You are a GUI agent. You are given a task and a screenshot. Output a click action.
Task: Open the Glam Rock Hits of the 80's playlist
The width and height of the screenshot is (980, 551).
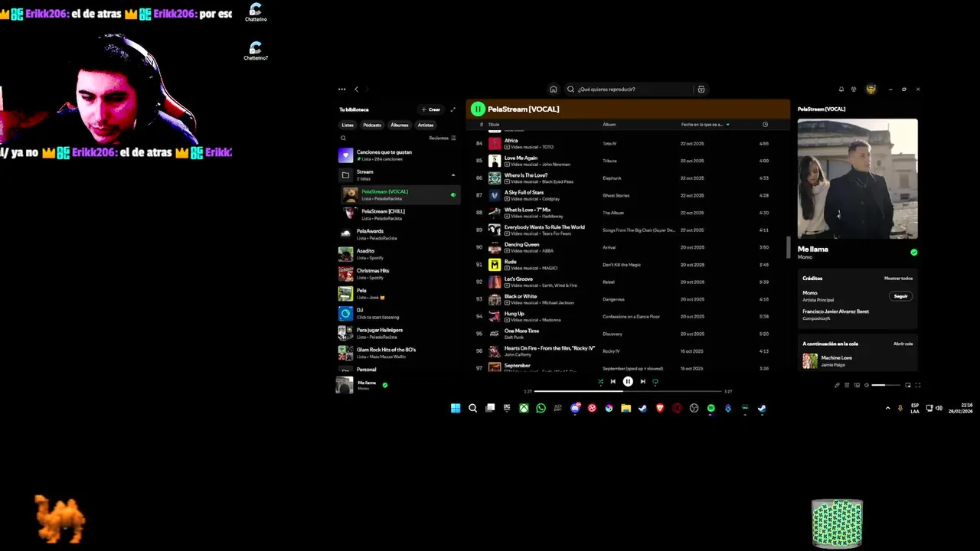click(x=398, y=353)
